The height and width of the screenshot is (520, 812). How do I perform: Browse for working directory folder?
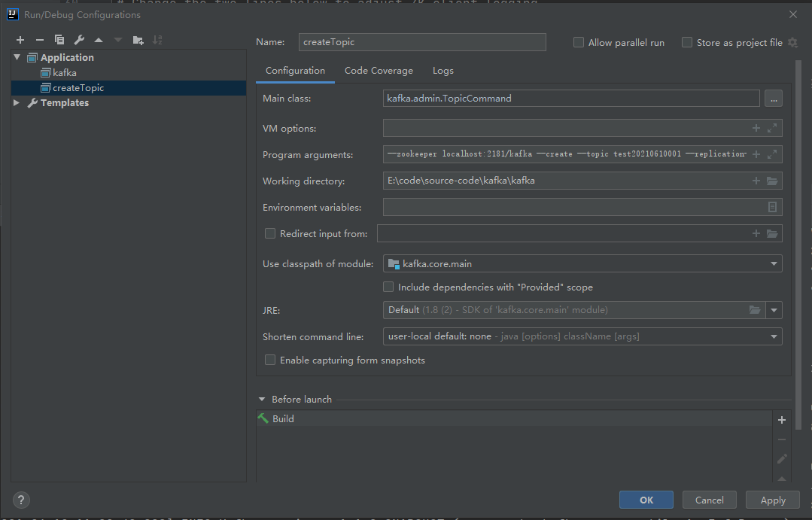[x=772, y=181]
